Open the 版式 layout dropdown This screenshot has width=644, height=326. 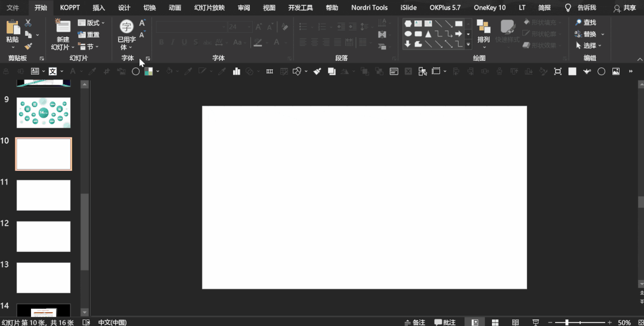pyautogui.click(x=91, y=23)
